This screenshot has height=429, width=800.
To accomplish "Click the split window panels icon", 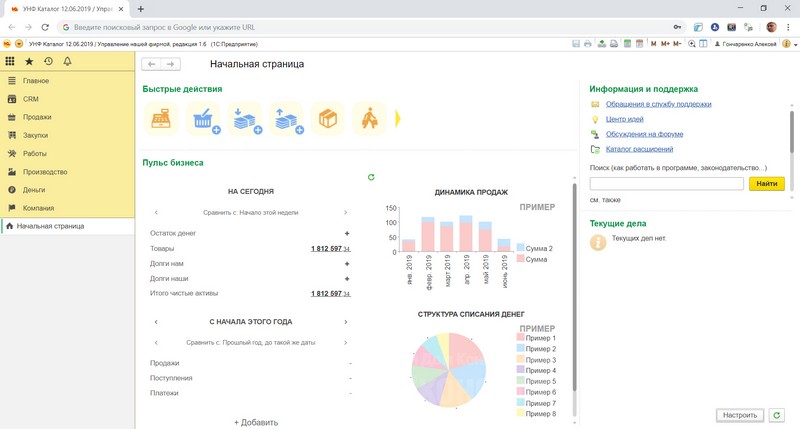I will pos(703,44).
